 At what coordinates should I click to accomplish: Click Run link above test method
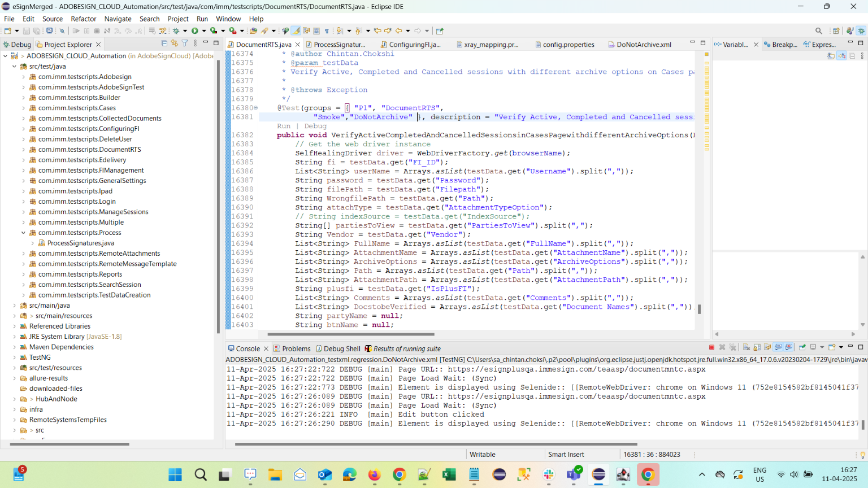284,126
